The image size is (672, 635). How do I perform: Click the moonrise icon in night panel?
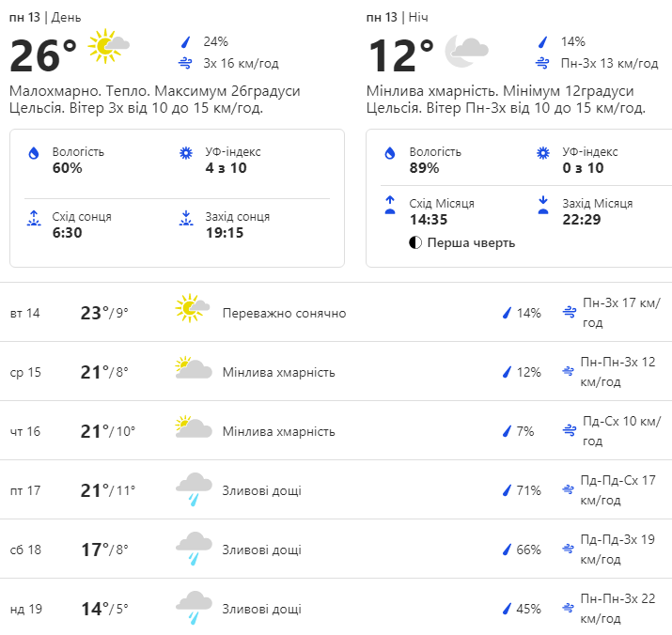tap(390, 206)
